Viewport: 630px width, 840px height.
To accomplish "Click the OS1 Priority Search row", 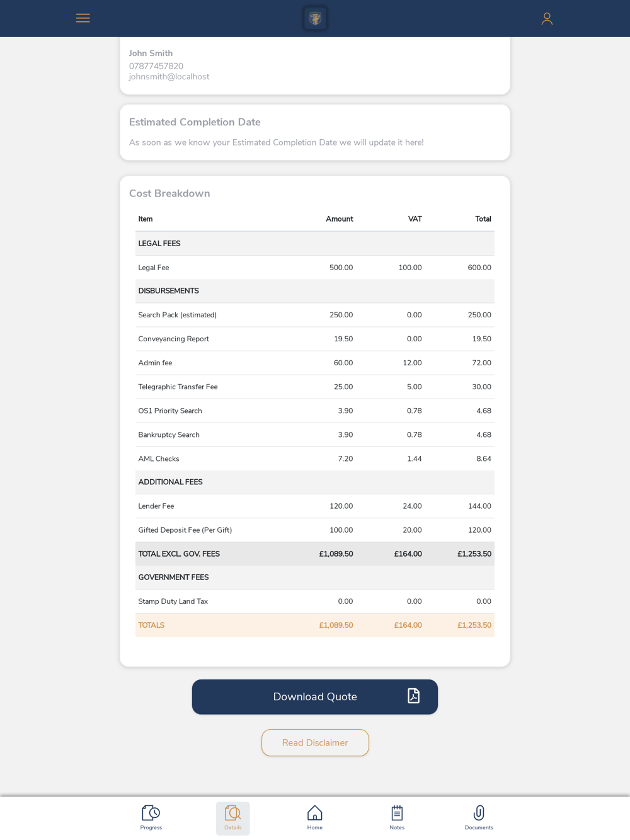I will (x=315, y=411).
